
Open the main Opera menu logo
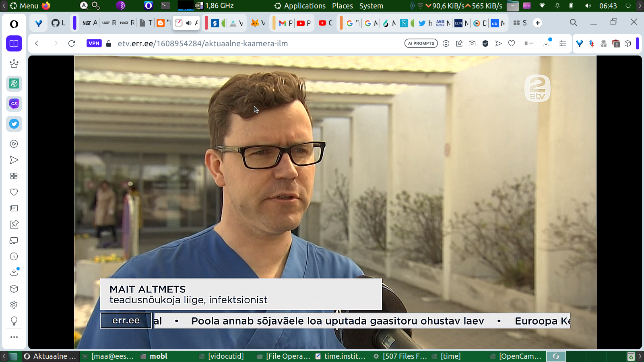[x=14, y=24]
